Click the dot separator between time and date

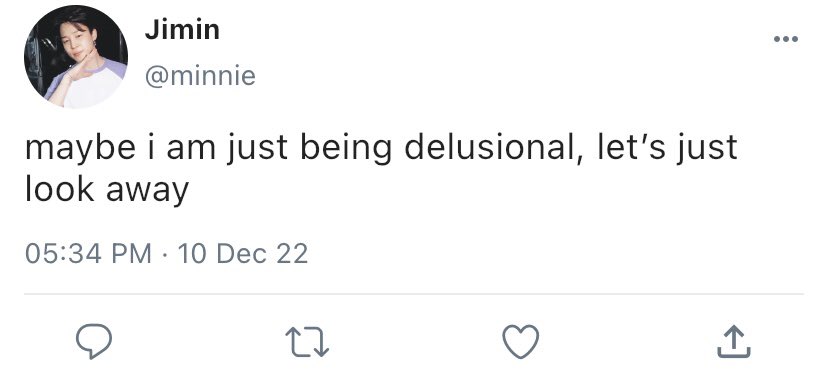pos(165,254)
